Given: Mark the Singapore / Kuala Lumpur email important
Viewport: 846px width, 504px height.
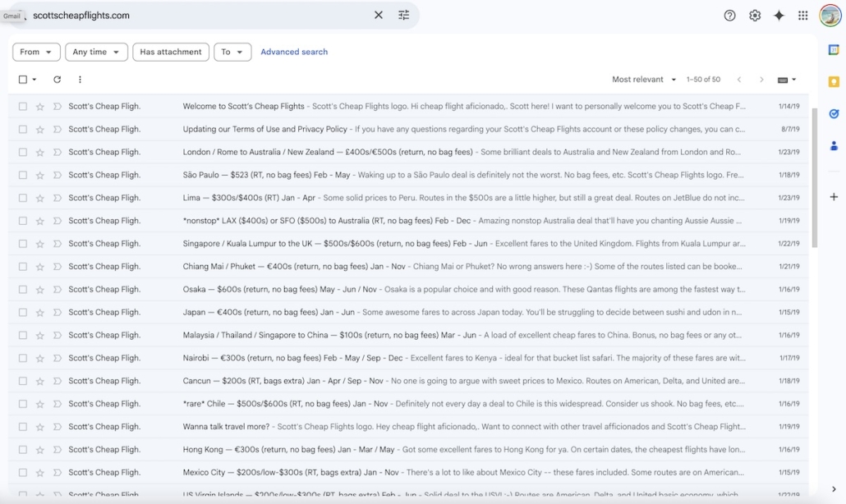Looking at the screenshot, I should coord(57,244).
